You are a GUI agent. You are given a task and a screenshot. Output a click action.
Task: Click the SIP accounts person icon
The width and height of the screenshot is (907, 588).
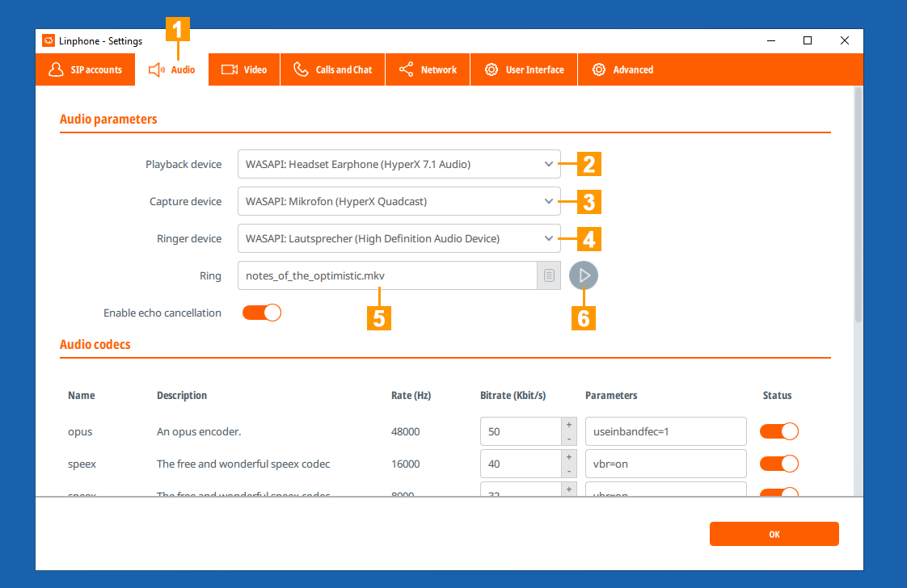click(56, 69)
